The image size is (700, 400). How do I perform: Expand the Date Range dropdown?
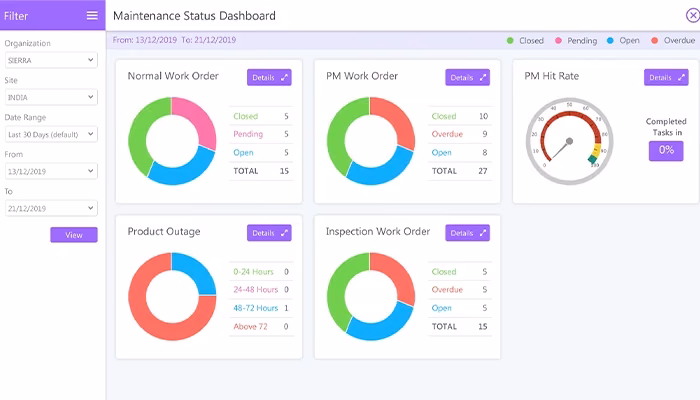51,134
